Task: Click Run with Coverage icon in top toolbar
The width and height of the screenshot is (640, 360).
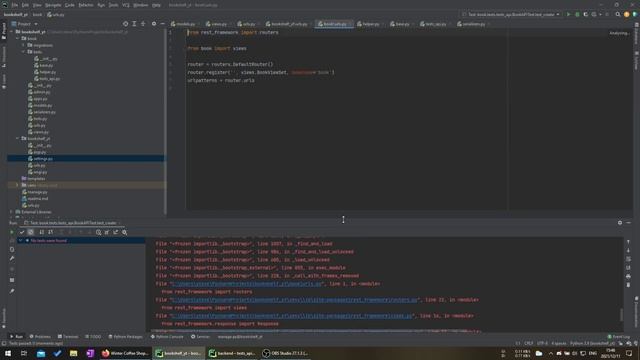Action: (586, 14)
